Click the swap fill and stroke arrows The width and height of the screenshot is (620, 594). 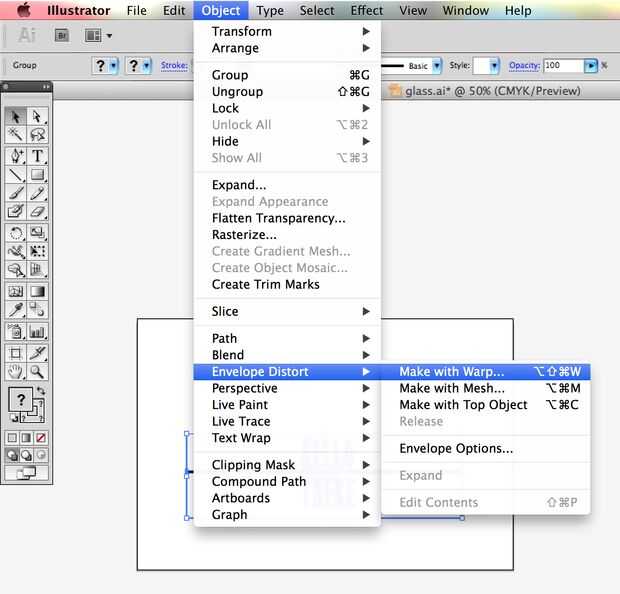40,391
